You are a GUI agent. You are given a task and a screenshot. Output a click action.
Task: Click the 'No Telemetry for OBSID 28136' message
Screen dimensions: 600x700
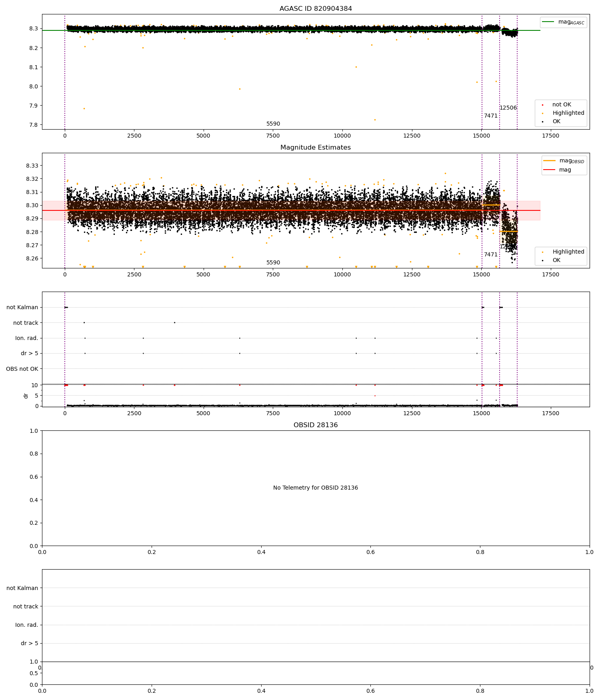point(316,488)
